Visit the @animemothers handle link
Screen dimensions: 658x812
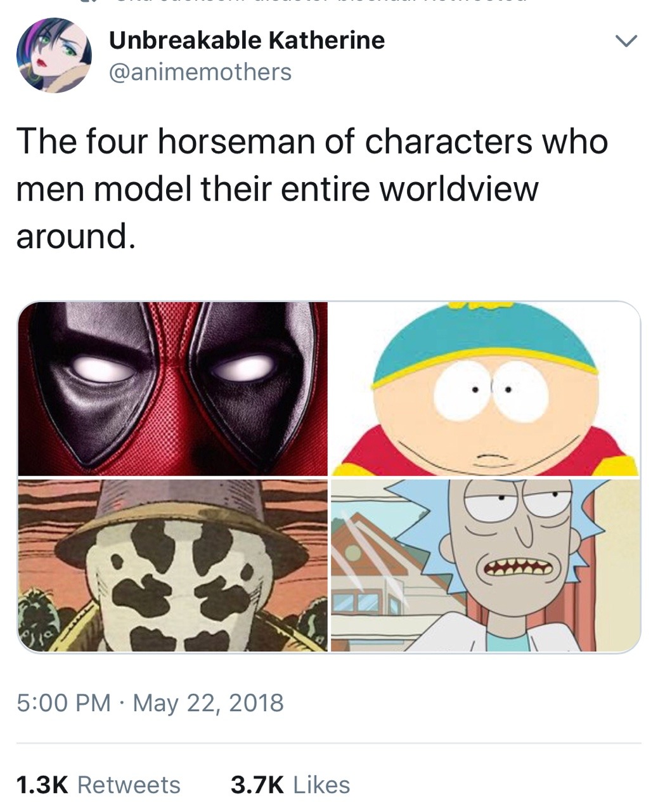pos(200,72)
